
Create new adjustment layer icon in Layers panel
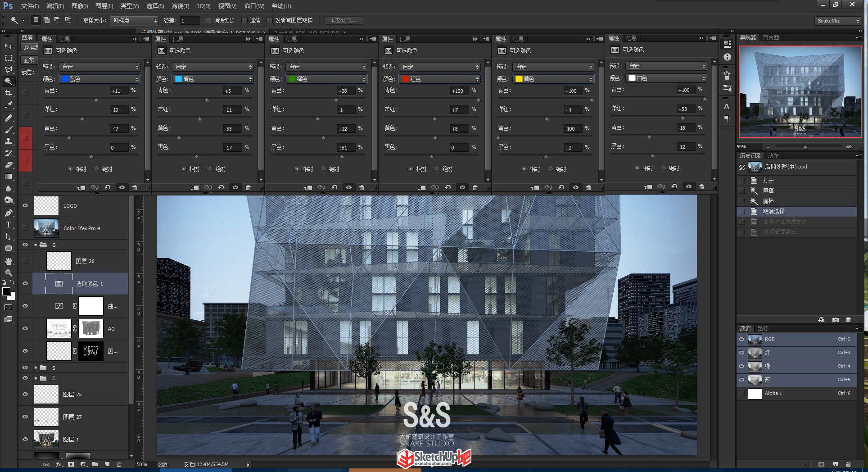(83, 464)
